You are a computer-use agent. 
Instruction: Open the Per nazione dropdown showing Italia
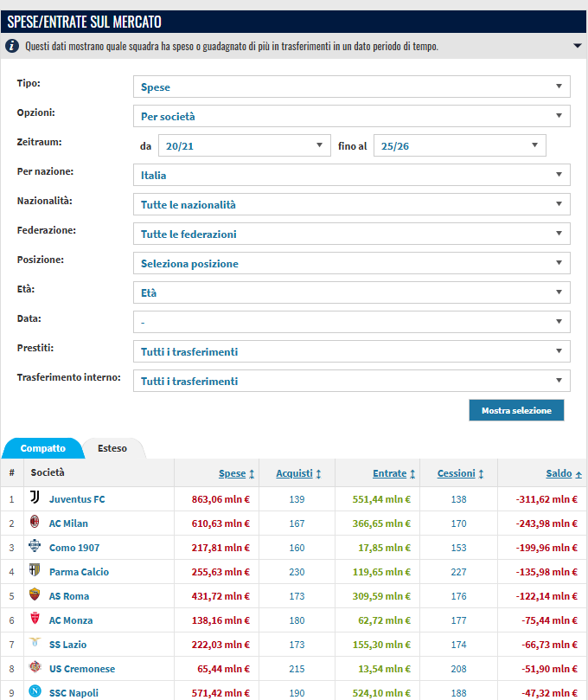click(x=351, y=175)
